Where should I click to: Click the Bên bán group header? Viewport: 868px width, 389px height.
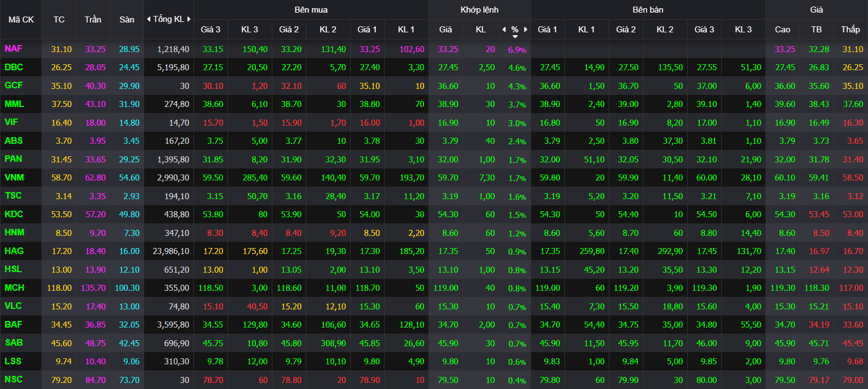[x=648, y=10]
